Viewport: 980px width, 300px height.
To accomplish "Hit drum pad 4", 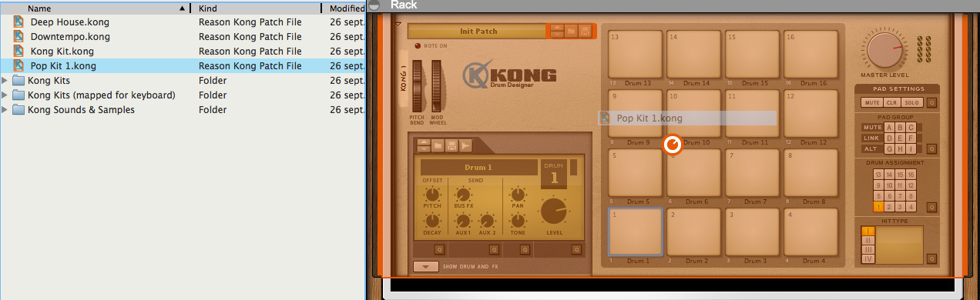I will click(x=810, y=231).
